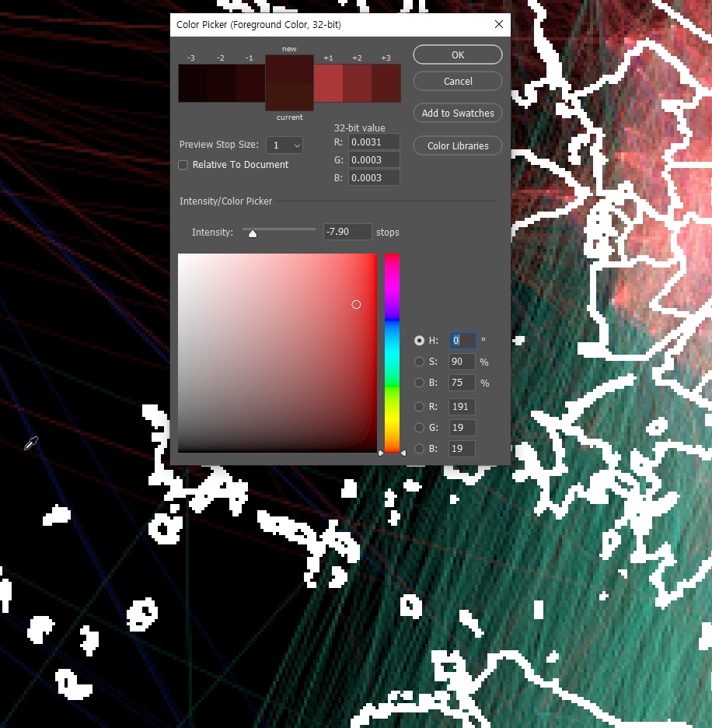Select the +1 stop preview swatch
The width and height of the screenshot is (712, 728).
[x=329, y=83]
